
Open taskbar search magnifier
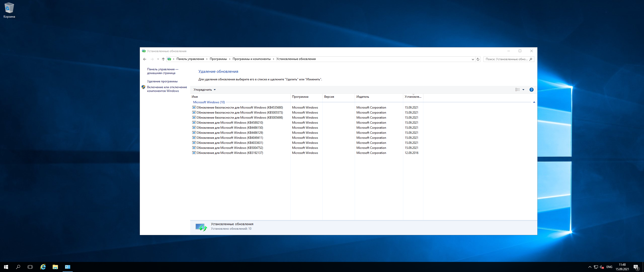point(18,267)
